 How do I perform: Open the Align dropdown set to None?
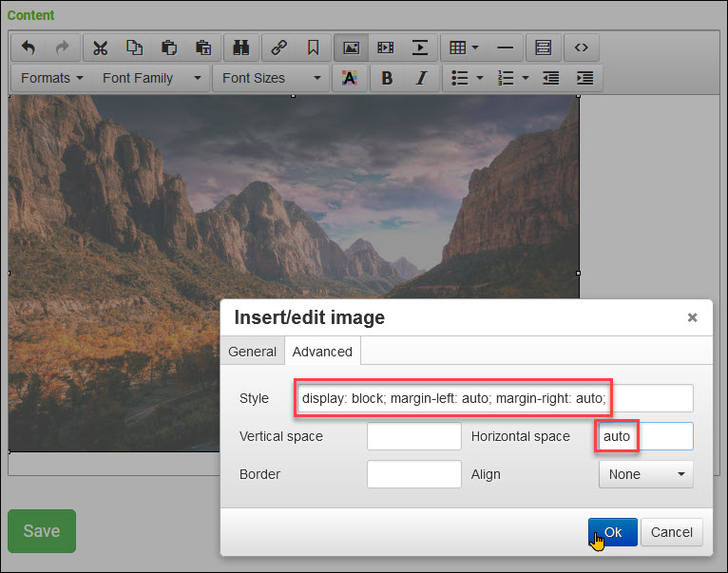(x=646, y=474)
